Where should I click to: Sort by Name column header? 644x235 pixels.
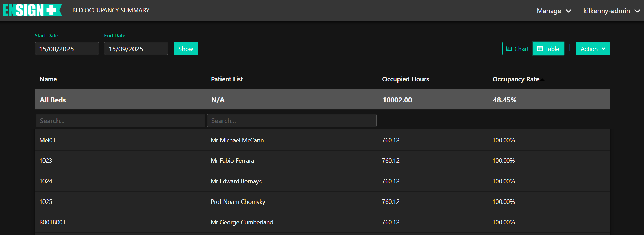coord(48,79)
